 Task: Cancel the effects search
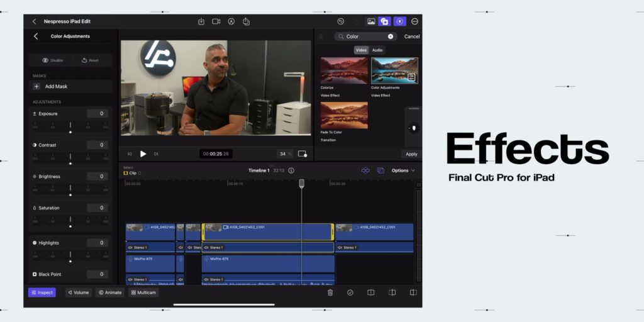pos(411,36)
